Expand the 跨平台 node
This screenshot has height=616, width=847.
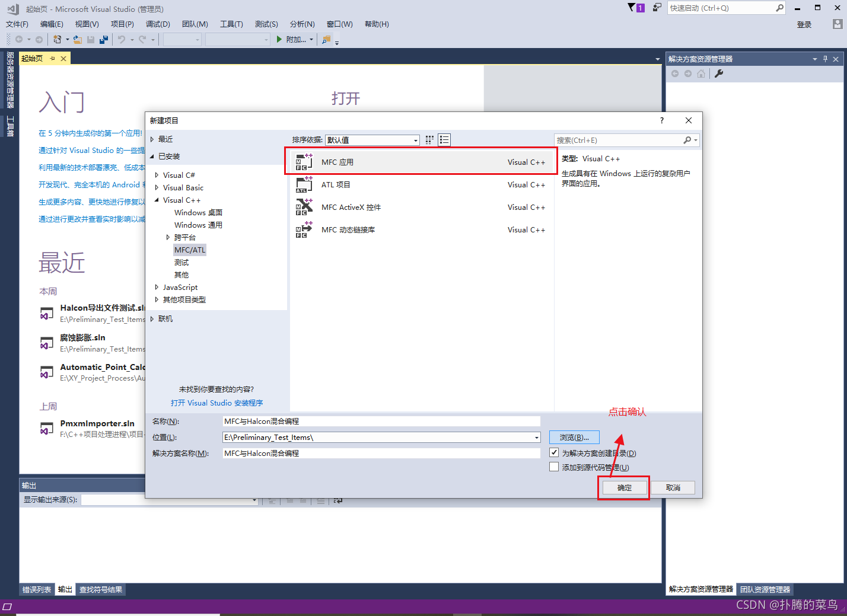click(168, 237)
